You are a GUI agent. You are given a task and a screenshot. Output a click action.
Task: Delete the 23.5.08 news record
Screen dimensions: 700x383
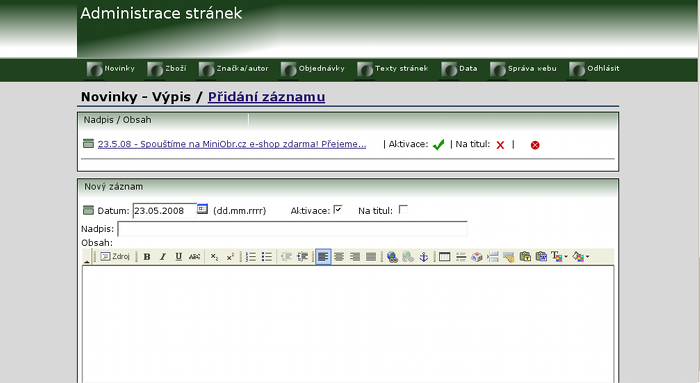pyautogui.click(x=535, y=145)
